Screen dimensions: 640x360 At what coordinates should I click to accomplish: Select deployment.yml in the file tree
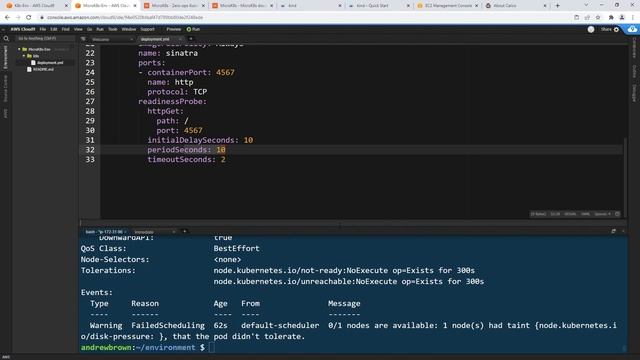50,63
